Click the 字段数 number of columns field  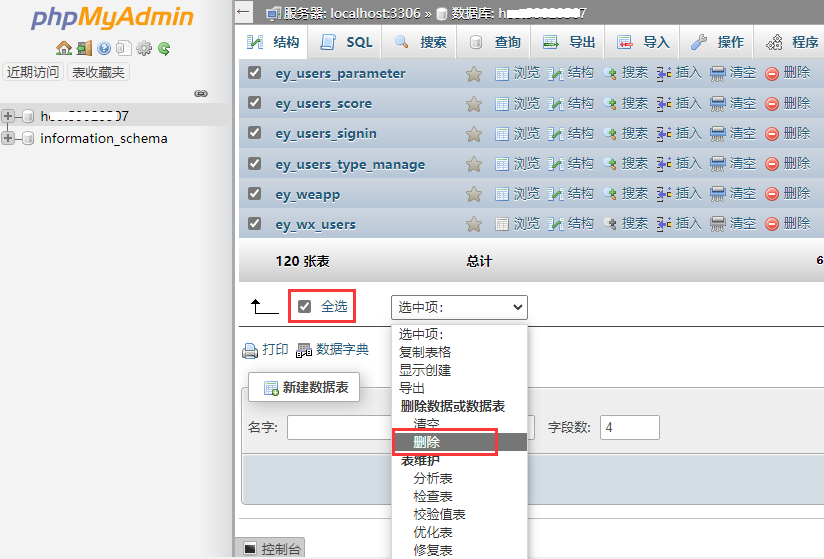630,427
